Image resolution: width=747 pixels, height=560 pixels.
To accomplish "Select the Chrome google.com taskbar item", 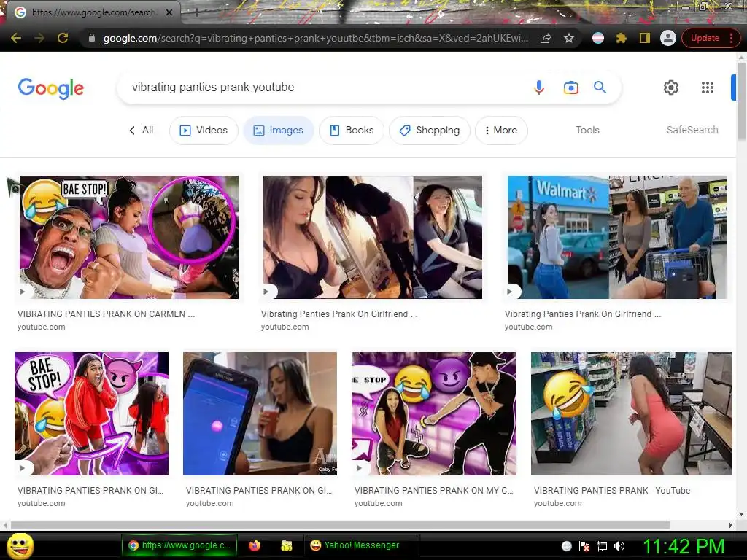I will click(179, 545).
